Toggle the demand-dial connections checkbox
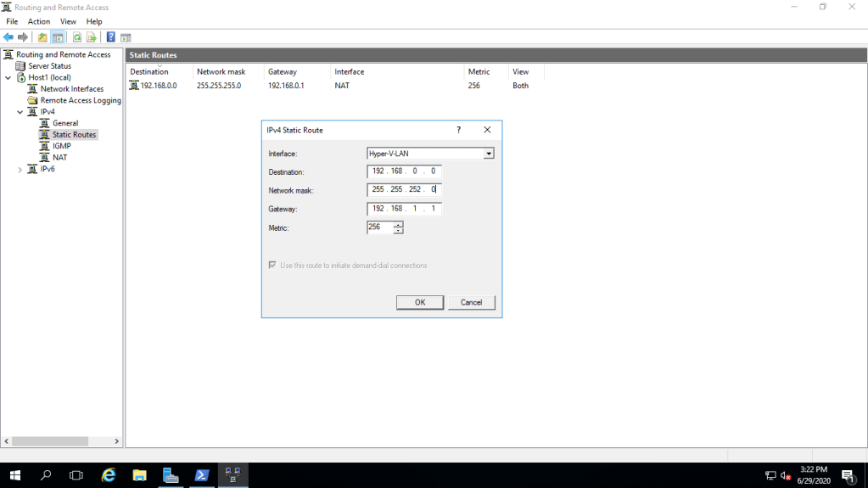The image size is (868, 488). click(x=272, y=266)
